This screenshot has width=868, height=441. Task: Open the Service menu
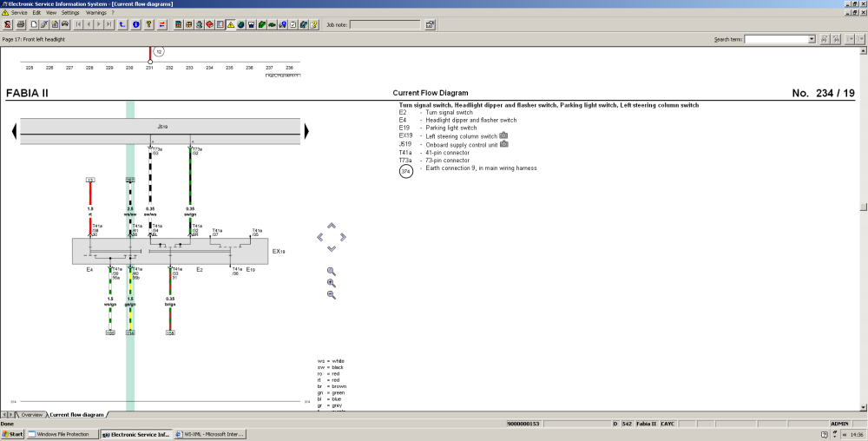[x=19, y=12]
